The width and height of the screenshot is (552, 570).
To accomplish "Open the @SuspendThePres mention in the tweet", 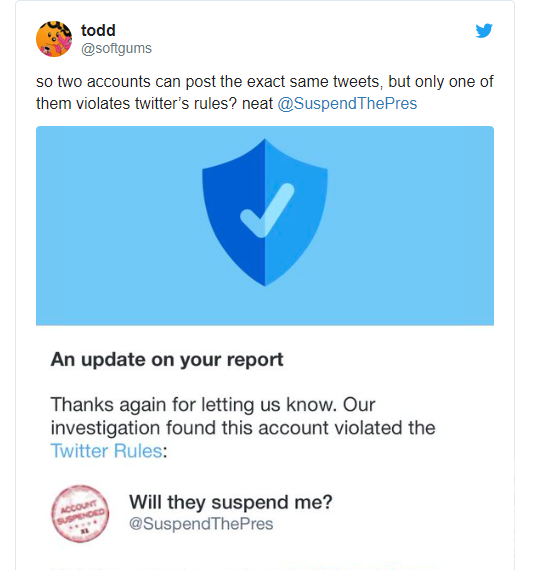I will pos(347,104).
